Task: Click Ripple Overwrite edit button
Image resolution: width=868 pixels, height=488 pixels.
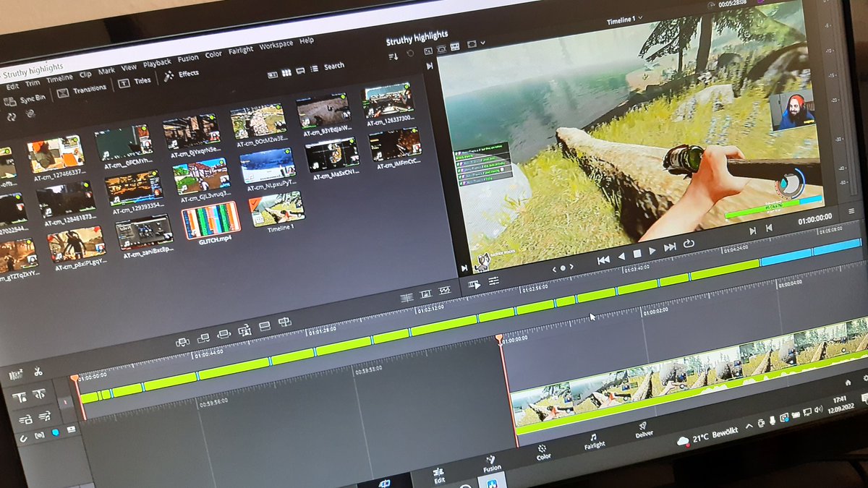Action: [224, 334]
